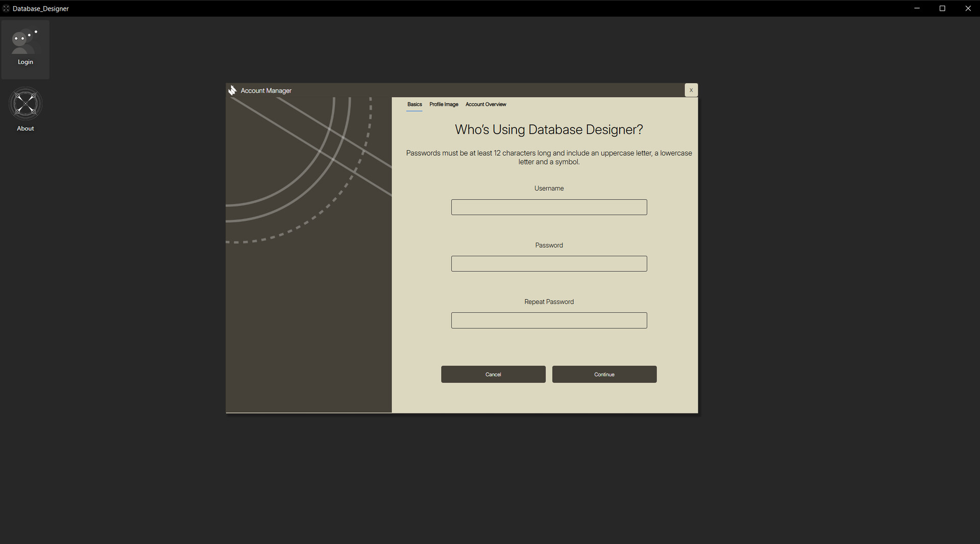The width and height of the screenshot is (980, 544).
Task: Close the Account Manager dialog with X
Action: click(x=691, y=90)
